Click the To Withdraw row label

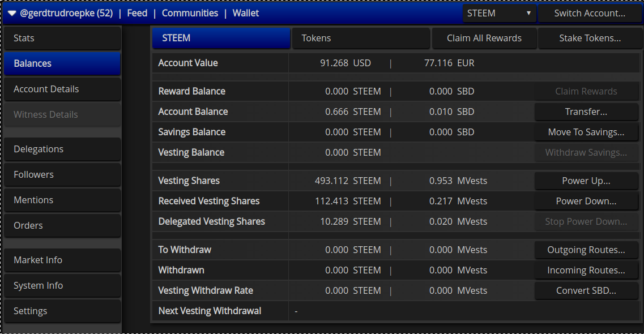(x=185, y=250)
